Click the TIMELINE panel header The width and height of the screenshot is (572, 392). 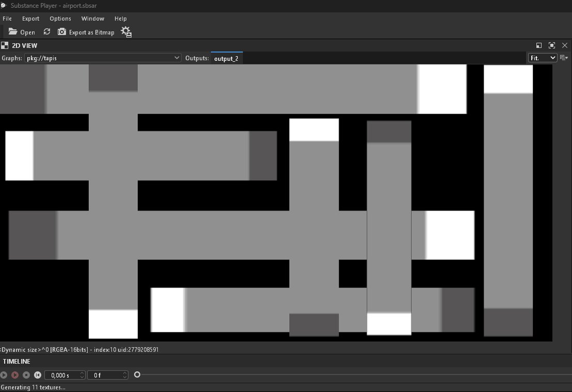click(17, 362)
